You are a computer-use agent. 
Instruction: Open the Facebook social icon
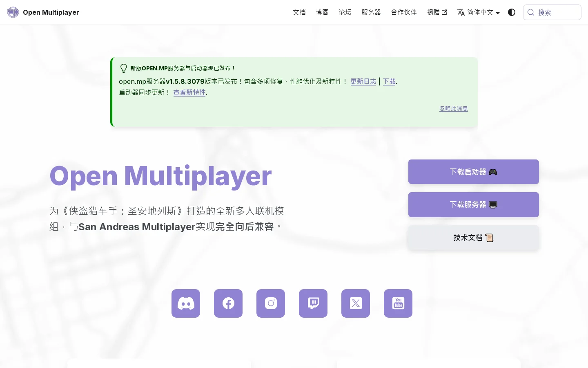[x=228, y=303]
